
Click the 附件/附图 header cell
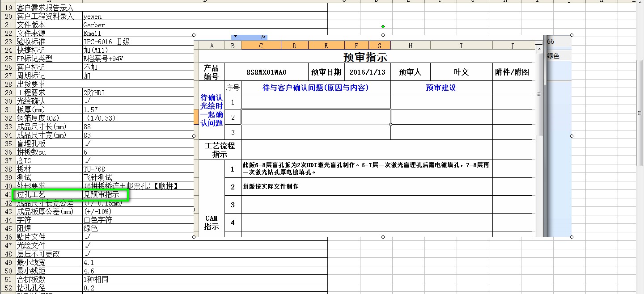pos(512,72)
